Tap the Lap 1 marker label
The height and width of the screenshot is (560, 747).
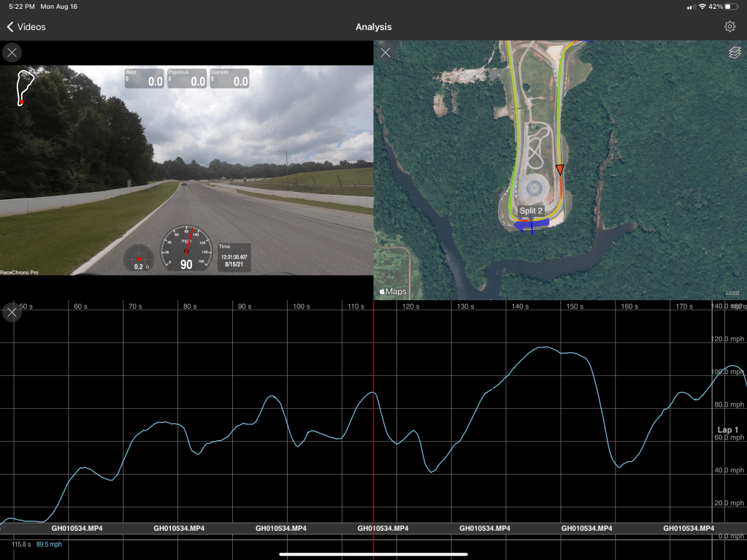click(727, 429)
